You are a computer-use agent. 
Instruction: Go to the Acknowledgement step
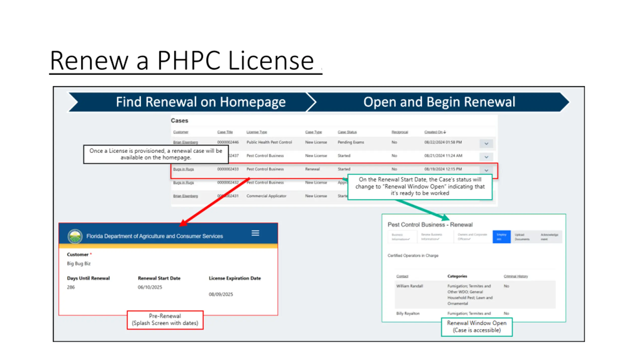tap(549, 237)
